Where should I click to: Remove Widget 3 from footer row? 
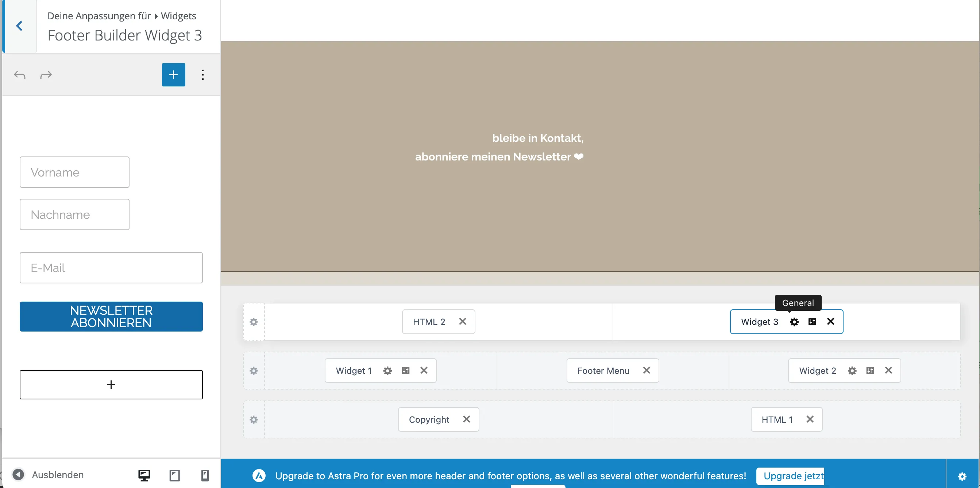(830, 322)
